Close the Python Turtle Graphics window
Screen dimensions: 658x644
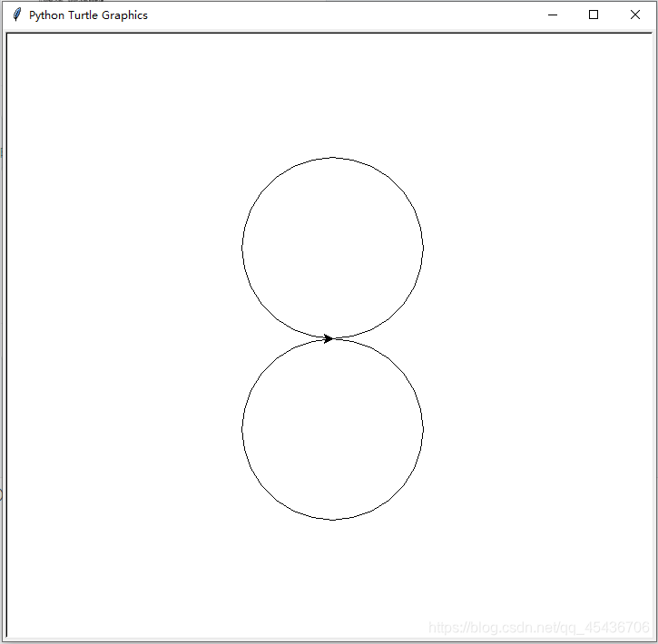point(635,15)
